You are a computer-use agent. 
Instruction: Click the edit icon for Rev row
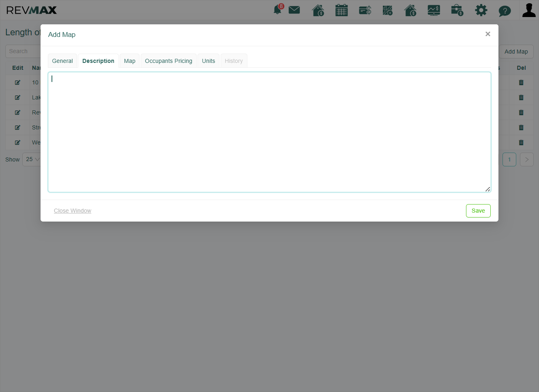point(17,112)
